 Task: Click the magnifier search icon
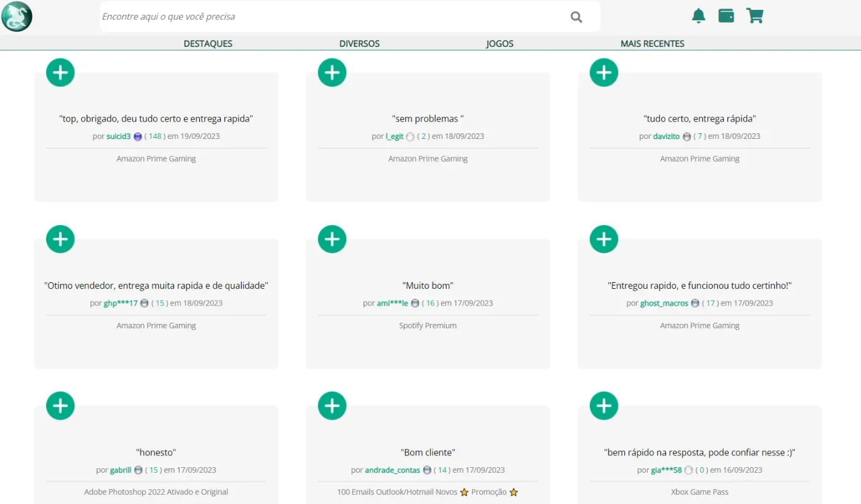coord(576,17)
